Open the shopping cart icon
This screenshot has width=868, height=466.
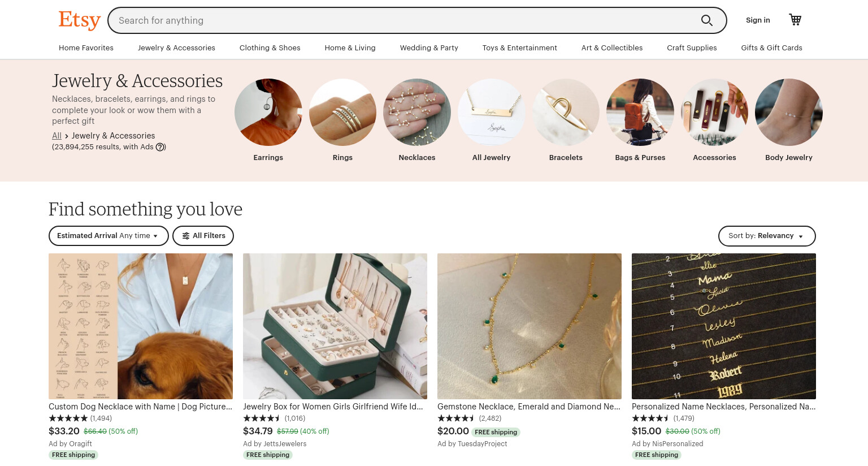tap(795, 20)
